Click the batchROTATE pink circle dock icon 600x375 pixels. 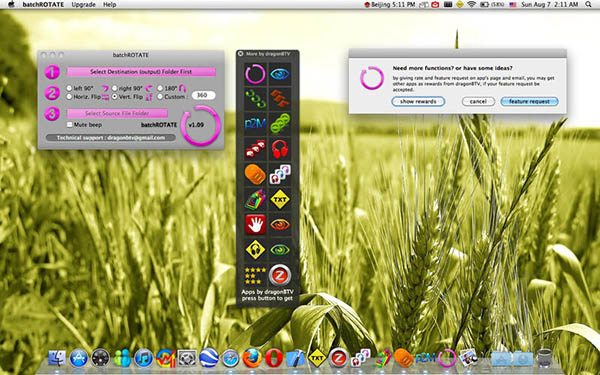point(447,359)
